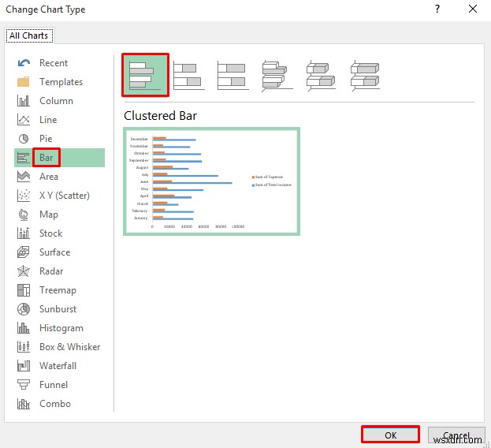
Task: Select the Line label in chart list
Action: click(48, 120)
